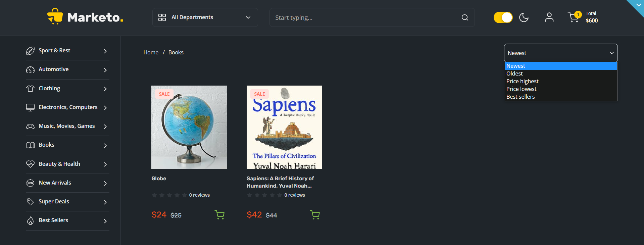
Task: Click the search magnifier icon
Action: click(465, 17)
